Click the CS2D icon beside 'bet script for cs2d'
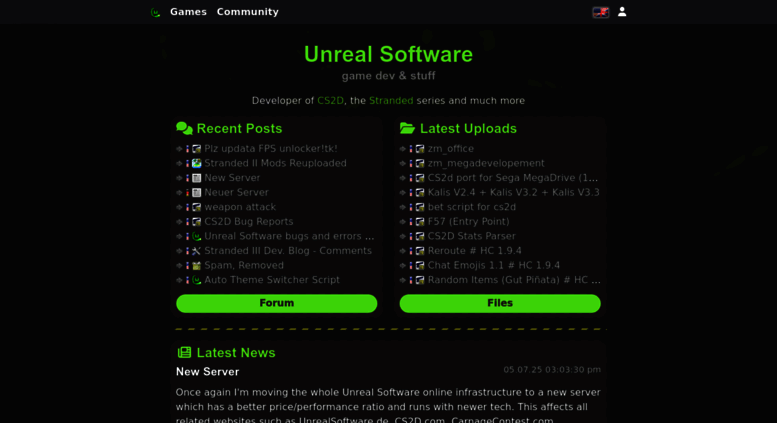Viewport: 777px width, 423px height. [420, 207]
